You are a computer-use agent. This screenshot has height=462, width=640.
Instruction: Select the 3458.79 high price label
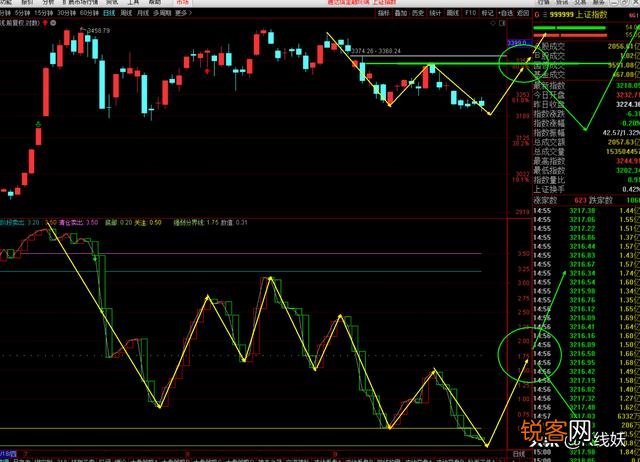click(x=99, y=30)
